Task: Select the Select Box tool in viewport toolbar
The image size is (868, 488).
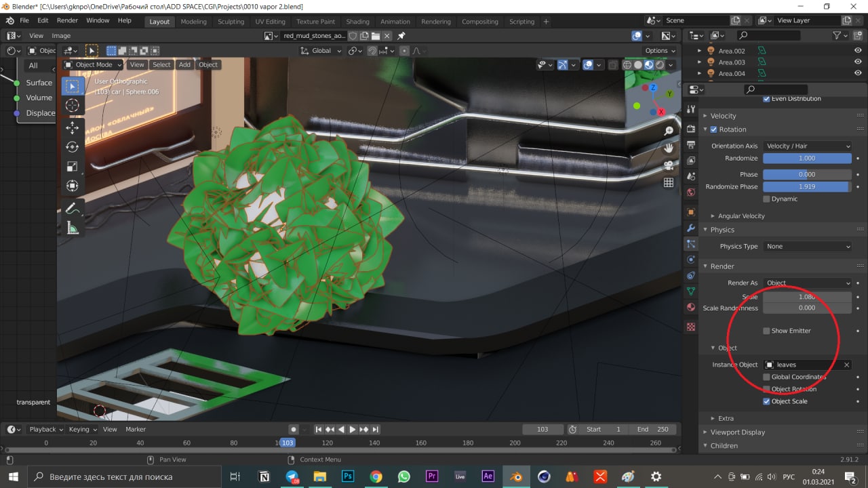Action: [x=73, y=86]
